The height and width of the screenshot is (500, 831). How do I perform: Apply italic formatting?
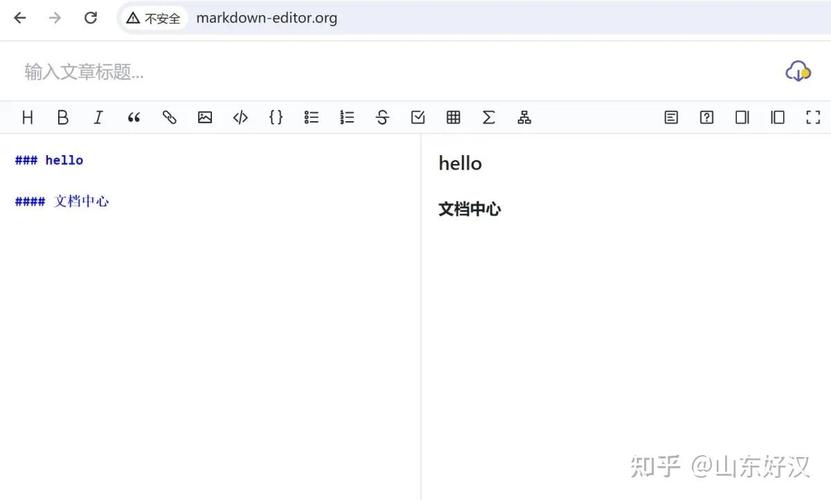point(98,117)
